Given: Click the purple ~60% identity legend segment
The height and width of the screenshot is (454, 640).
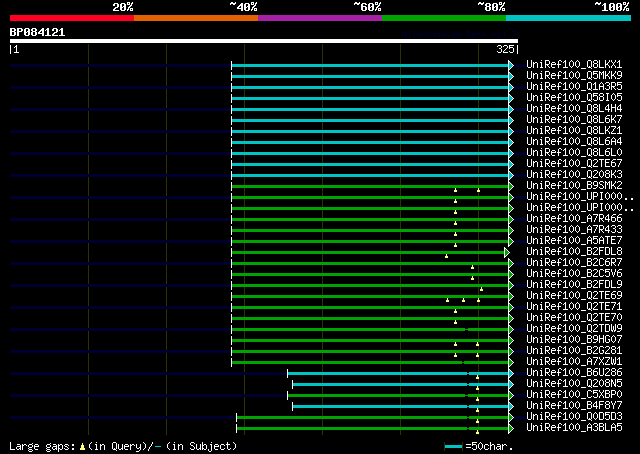Looking at the screenshot, I should tap(319, 18).
